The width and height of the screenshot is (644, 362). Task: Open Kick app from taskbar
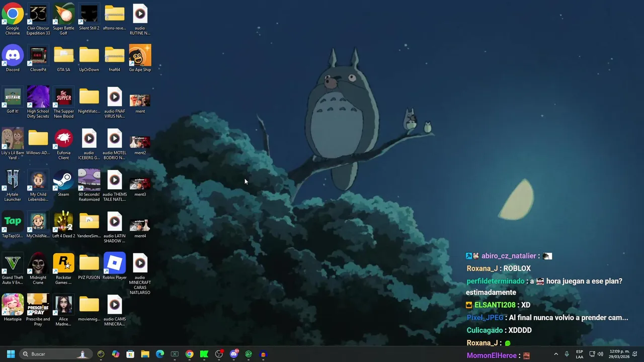204,354
